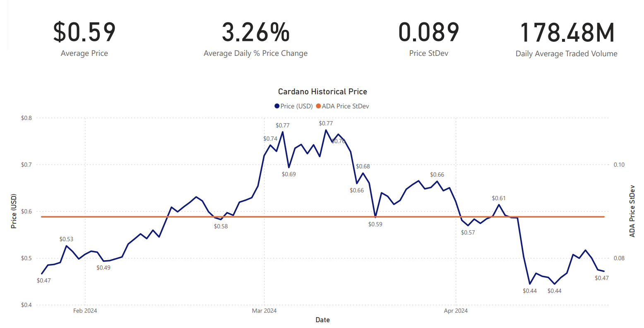Viewport: 644px width, 328px height.
Task: Click the blue Price (USD) legend marker
Action: click(277, 106)
